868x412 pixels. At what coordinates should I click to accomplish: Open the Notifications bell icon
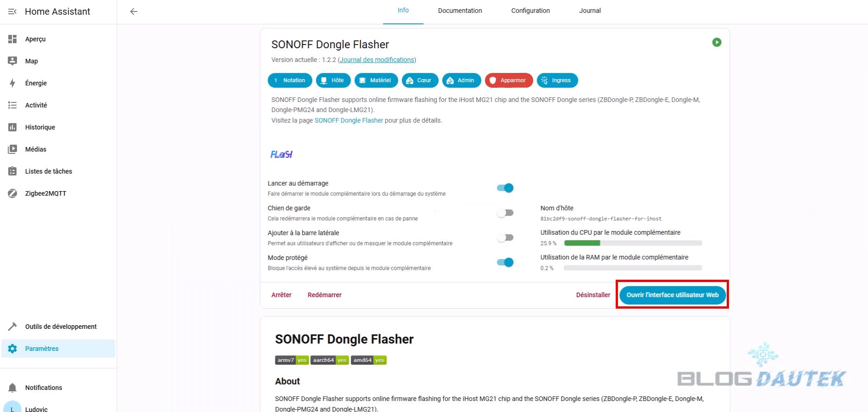point(12,388)
